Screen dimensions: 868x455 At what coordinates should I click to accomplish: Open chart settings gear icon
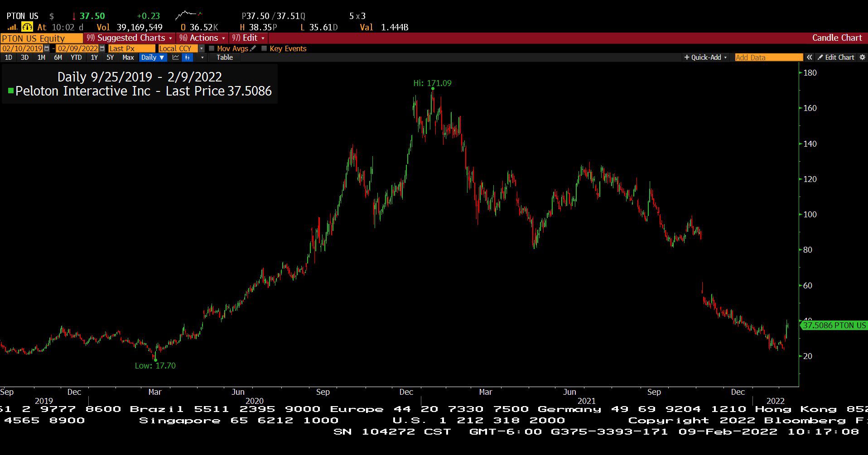click(862, 57)
